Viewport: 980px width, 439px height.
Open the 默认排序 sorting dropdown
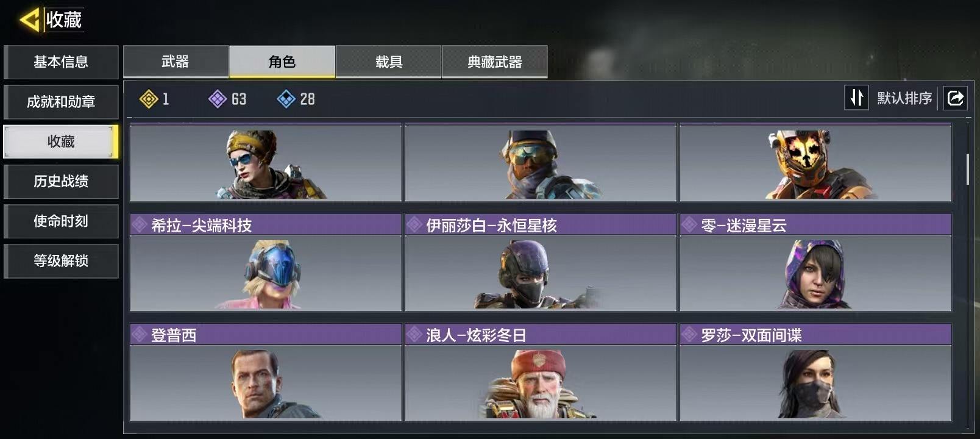904,98
